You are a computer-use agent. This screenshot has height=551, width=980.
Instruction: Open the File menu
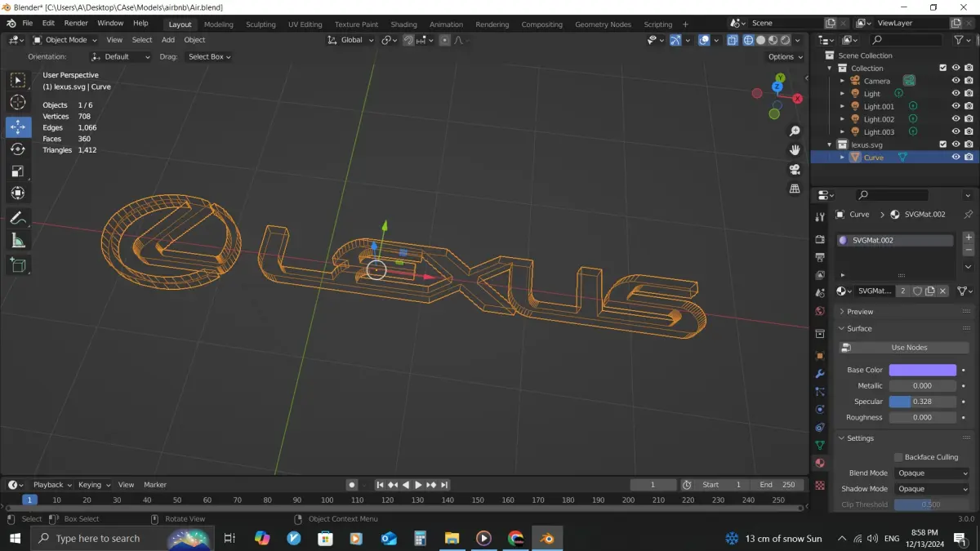[28, 23]
